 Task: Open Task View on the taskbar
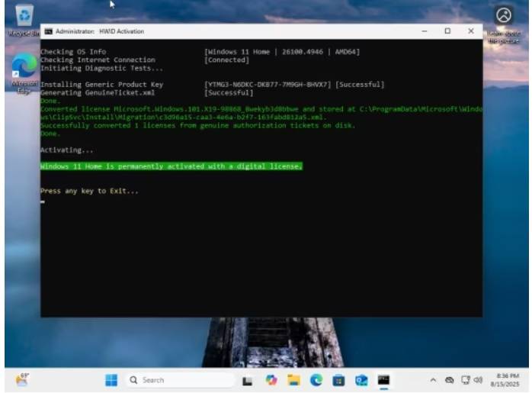[x=248, y=381]
